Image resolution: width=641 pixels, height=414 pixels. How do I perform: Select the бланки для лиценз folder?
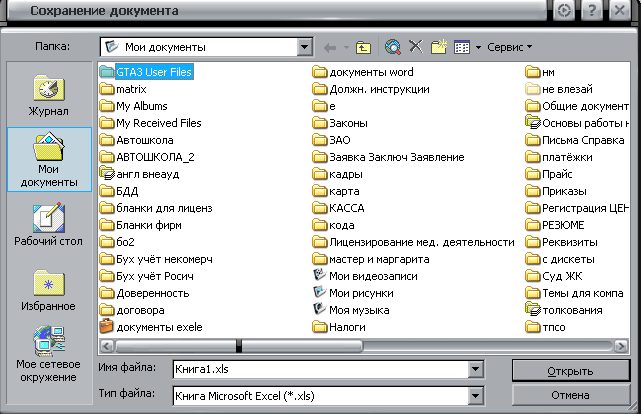point(156,208)
